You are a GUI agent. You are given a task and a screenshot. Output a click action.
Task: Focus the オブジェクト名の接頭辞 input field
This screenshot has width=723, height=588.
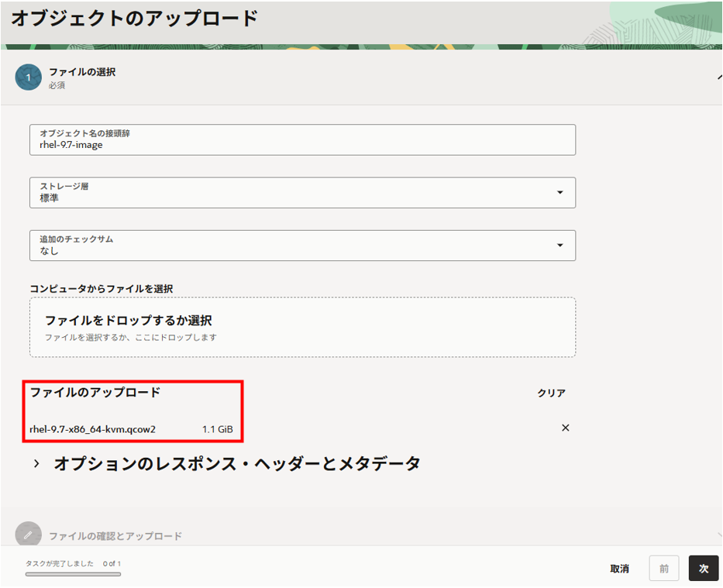pos(302,140)
